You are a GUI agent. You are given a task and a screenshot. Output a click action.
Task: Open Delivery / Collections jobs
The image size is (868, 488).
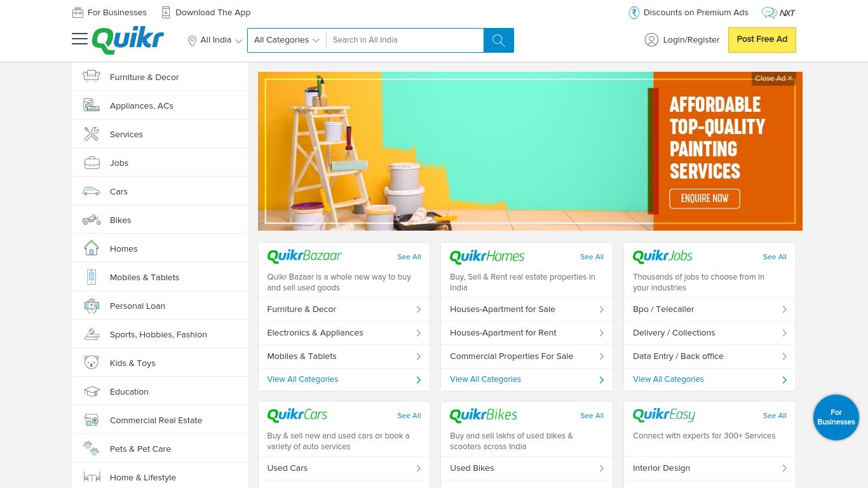[x=710, y=333]
